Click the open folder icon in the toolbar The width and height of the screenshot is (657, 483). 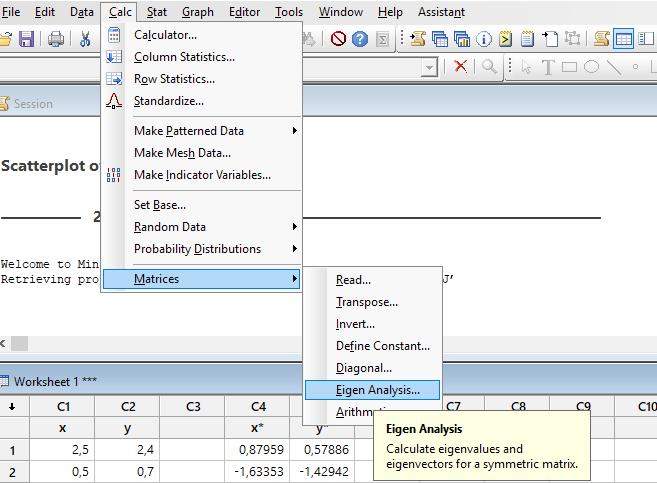point(5,39)
